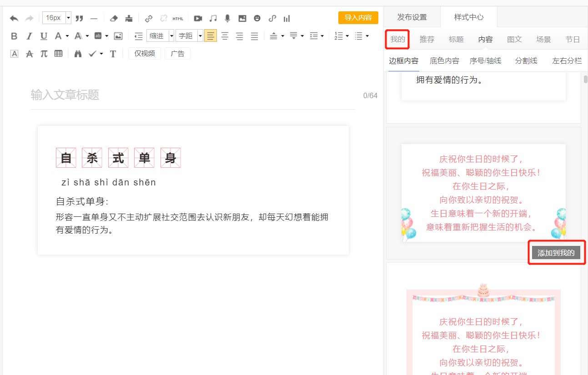This screenshot has height=375, width=588.
Task: Insert audio using the music note icon
Action: pyautogui.click(x=213, y=18)
